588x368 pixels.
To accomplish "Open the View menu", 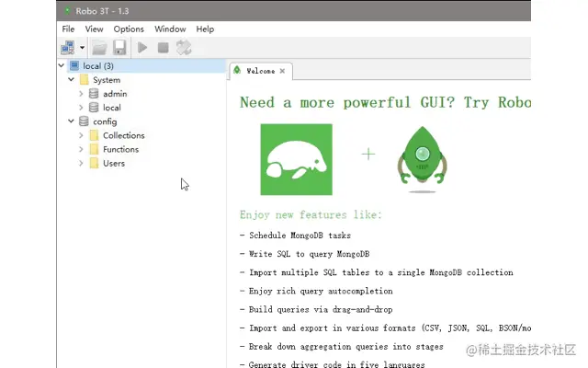I will (94, 29).
